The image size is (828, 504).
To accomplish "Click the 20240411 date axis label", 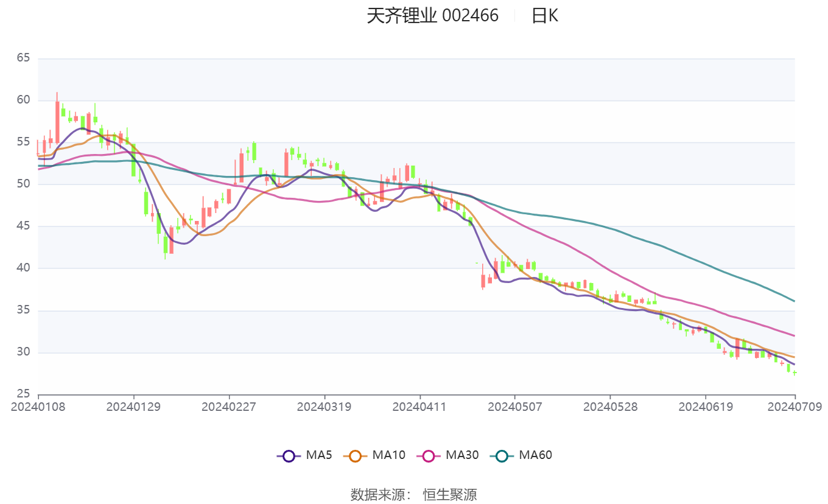I will [419, 407].
